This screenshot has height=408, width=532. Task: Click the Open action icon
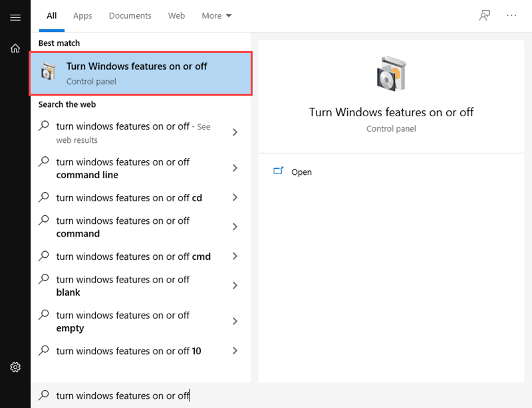[x=278, y=171]
